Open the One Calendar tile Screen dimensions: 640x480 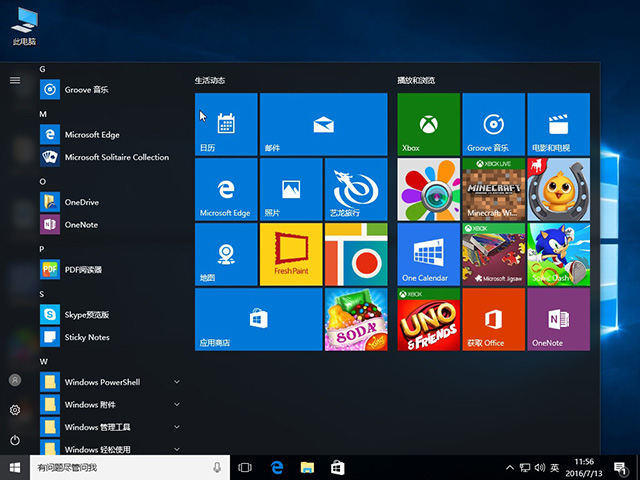point(428,254)
